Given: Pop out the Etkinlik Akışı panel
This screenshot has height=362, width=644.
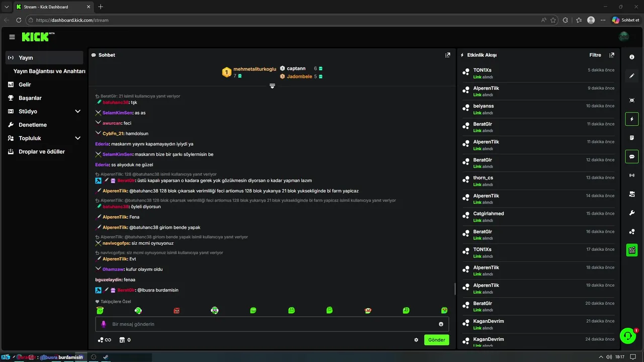Looking at the screenshot, I should click(612, 55).
